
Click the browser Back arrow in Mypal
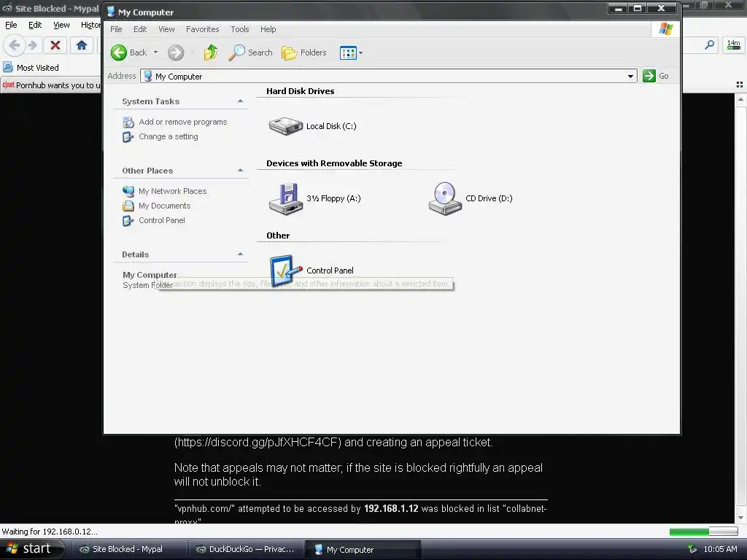[15, 45]
